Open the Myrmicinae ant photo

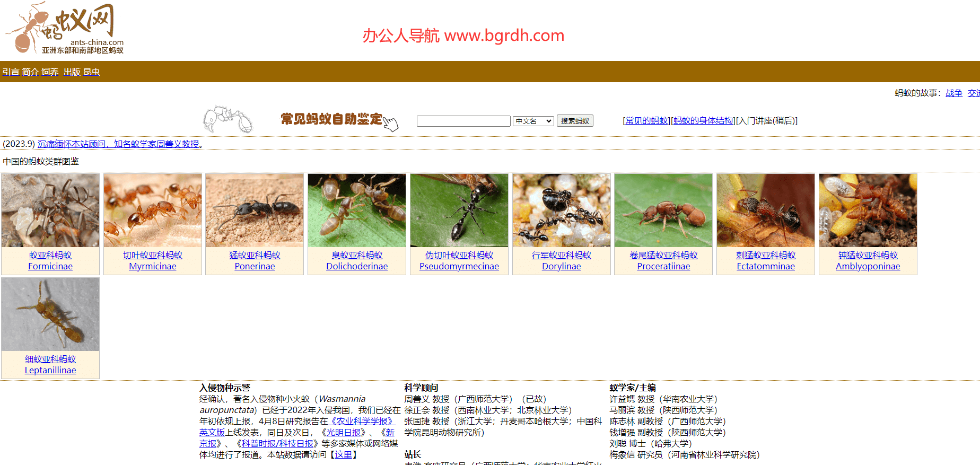(153, 210)
